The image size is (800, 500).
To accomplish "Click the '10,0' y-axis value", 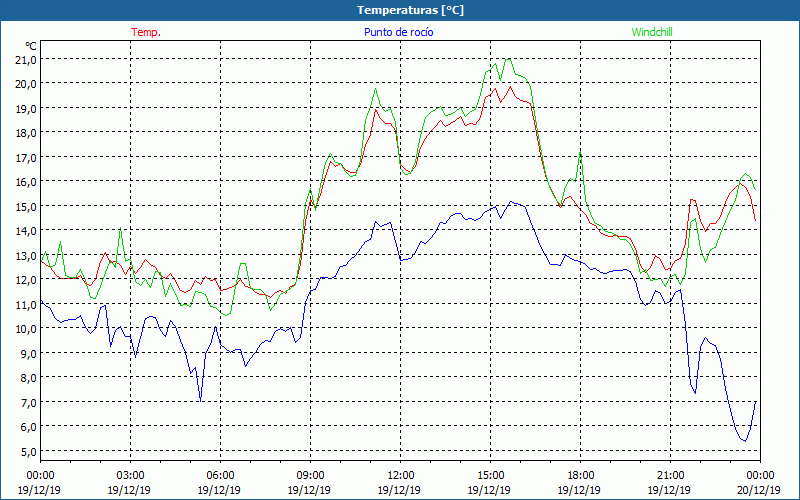I will click(27, 329).
